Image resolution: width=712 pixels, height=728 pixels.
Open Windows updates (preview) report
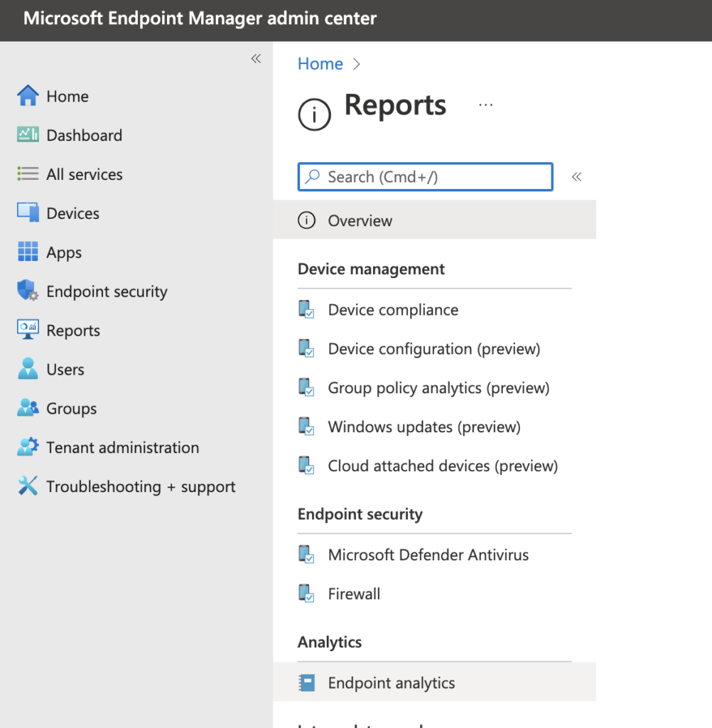pyautogui.click(x=424, y=427)
